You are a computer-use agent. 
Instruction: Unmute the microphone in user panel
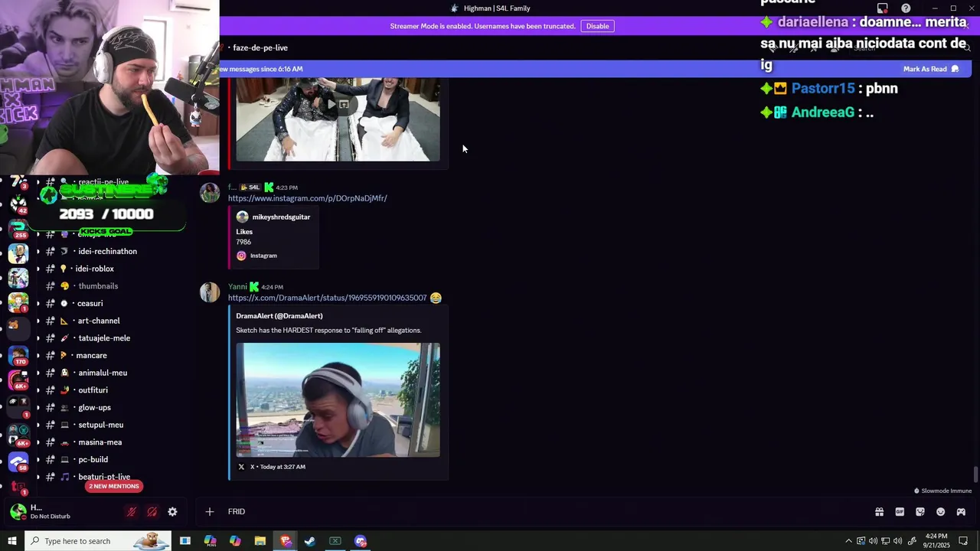pos(132,512)
